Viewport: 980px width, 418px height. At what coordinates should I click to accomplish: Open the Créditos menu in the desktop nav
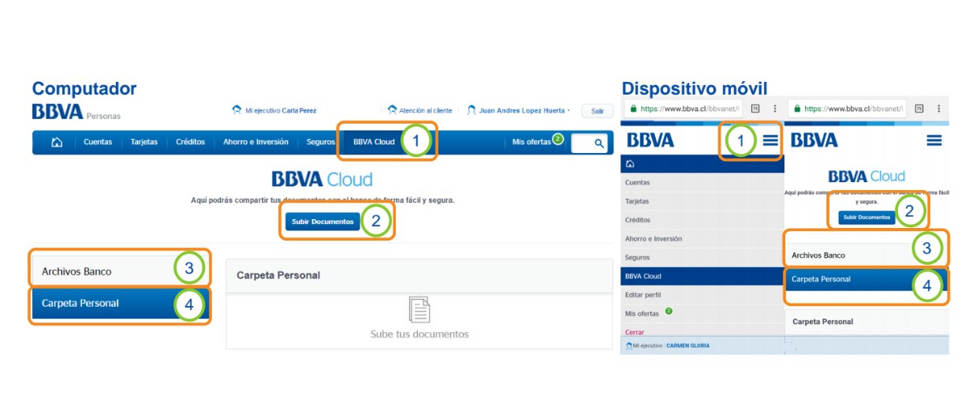pyautogui.click(x=191, y=143)
